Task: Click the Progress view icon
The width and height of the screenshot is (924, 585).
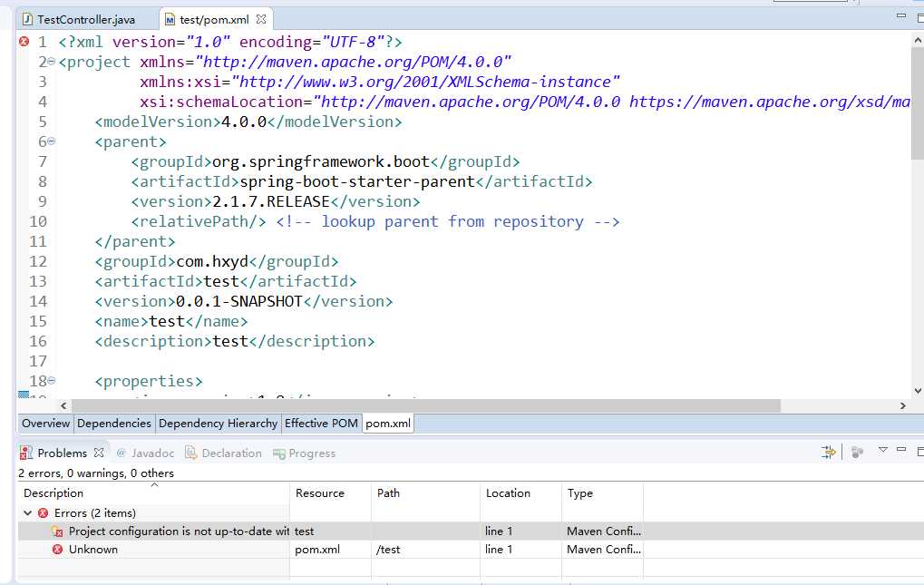Action: [x=278, y=453]
